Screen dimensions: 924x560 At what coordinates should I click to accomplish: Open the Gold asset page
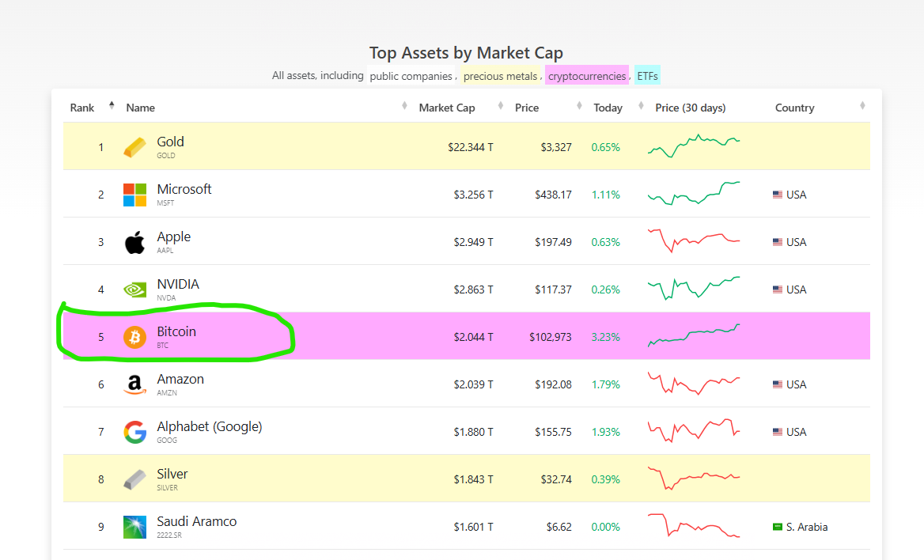tap(170, 142)
